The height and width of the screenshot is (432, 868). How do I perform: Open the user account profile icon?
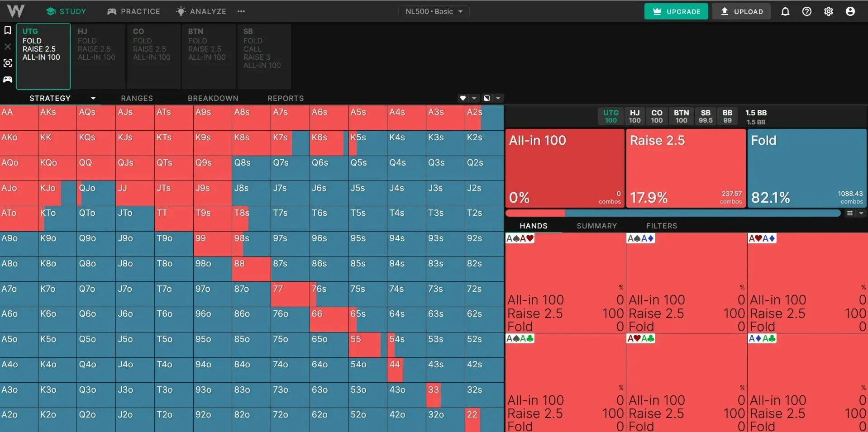pyautogui.click(x=850, y=11)
